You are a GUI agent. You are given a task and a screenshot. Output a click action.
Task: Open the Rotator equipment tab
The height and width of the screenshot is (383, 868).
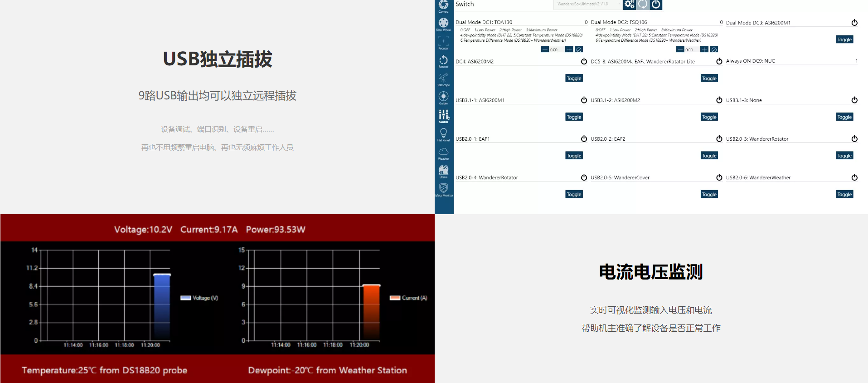tap(443, 61)
